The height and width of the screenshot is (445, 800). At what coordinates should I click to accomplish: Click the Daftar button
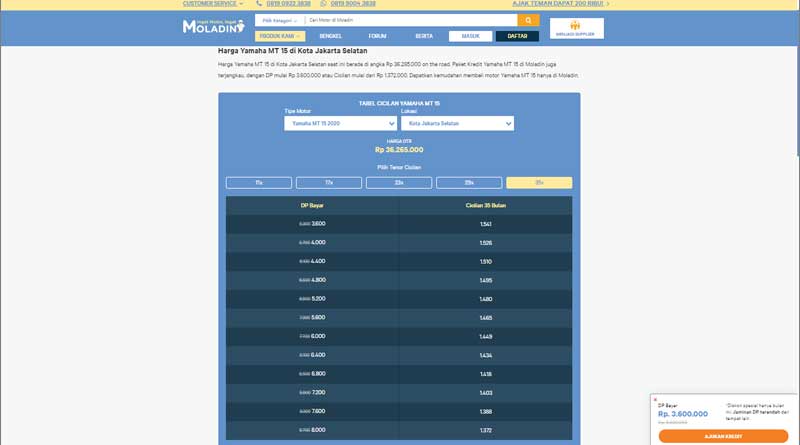tap(517, 36)
